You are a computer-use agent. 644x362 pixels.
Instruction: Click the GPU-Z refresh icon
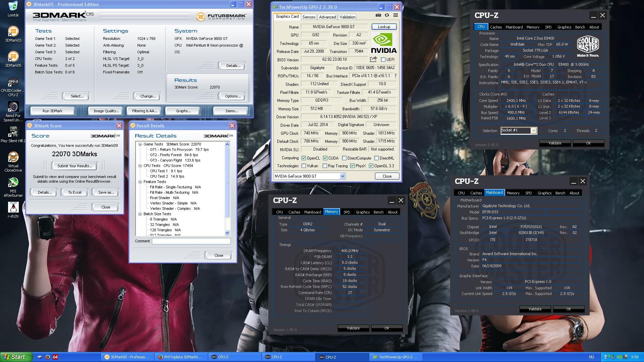tap(387, 15)
